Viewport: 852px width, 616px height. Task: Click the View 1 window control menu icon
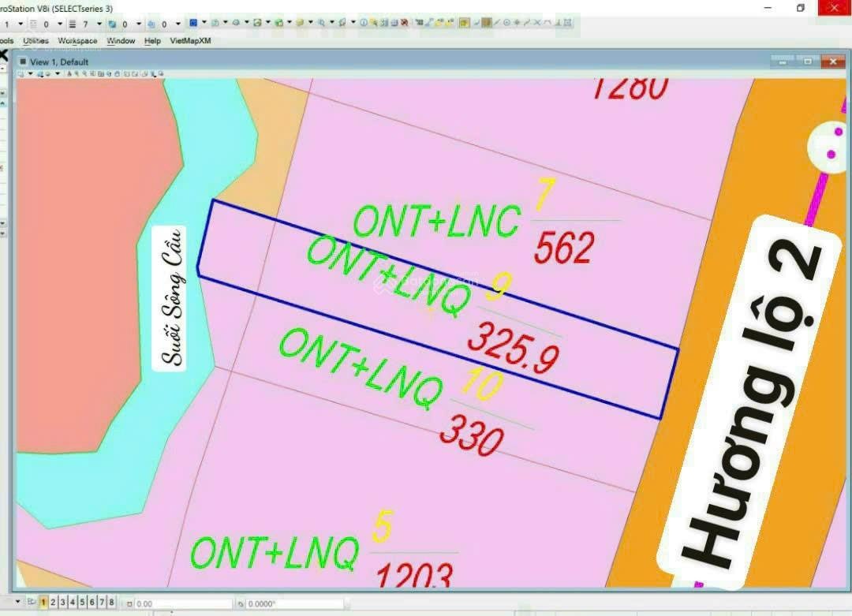[22, 62]
